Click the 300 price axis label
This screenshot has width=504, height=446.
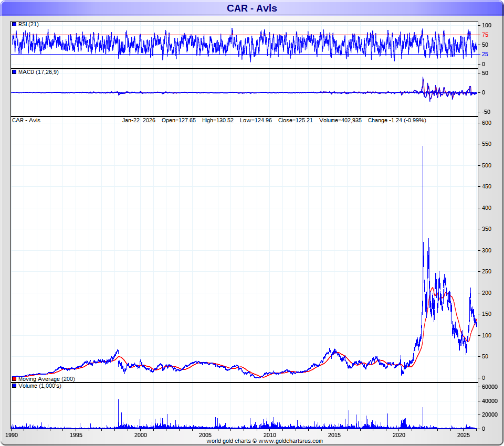(x=487, y=250)
